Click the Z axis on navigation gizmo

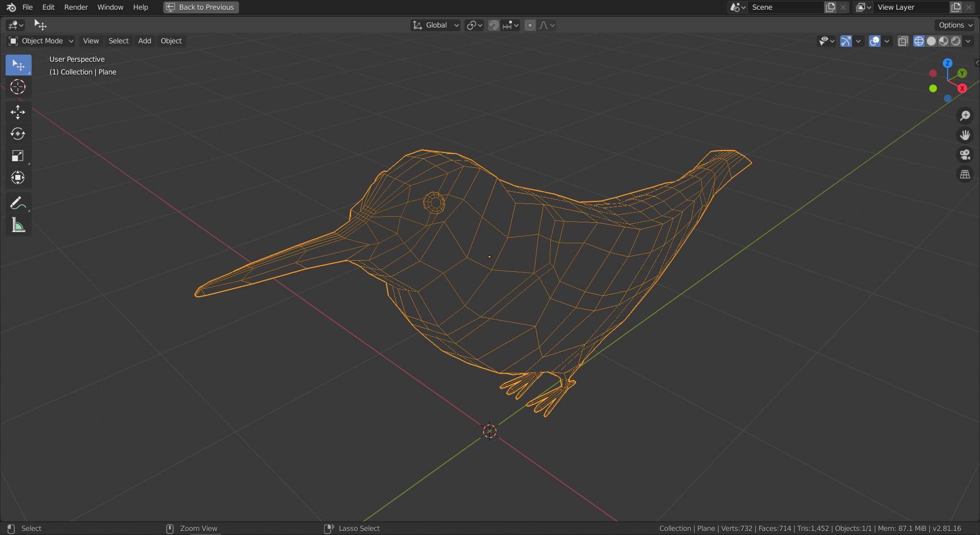(947, 63)
